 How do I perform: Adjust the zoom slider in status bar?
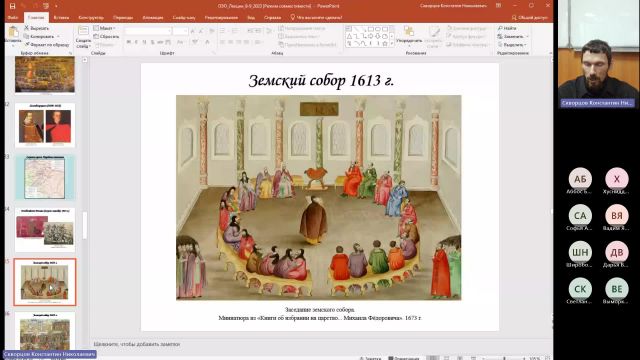pyautogui.click(x=504, y=358)
